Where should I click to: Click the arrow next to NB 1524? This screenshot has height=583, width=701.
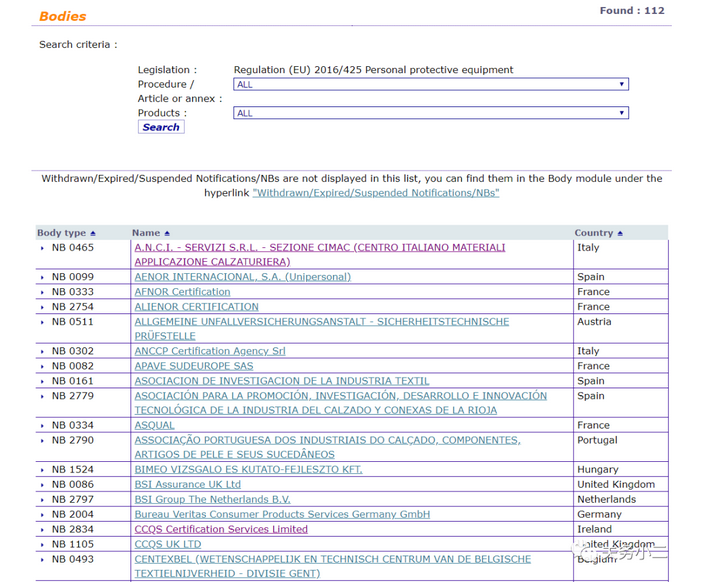(43, 470)
